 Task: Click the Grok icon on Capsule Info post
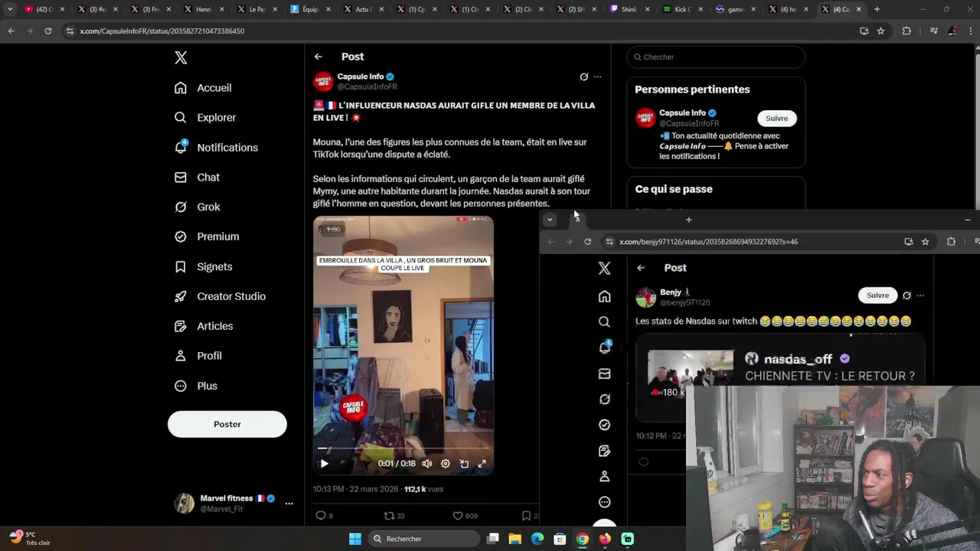coord(584,77)
